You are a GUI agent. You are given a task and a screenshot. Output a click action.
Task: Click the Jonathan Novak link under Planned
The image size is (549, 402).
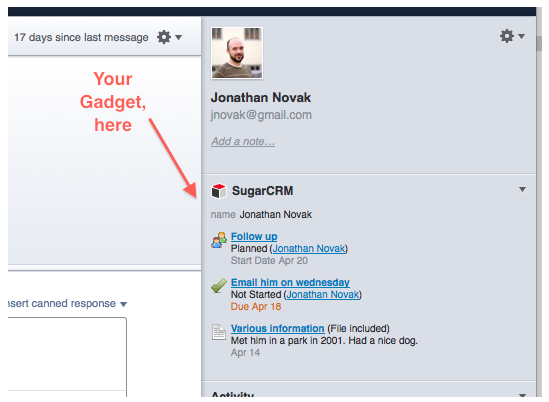[309, 249]
